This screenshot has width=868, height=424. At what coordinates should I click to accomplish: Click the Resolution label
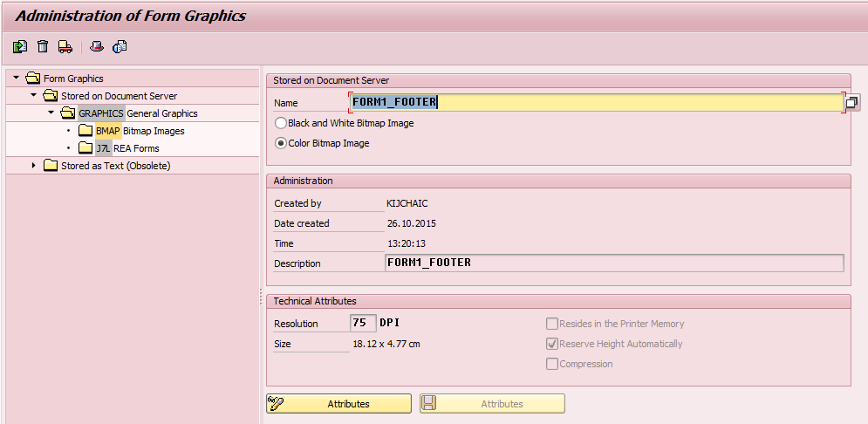(296, 324)
